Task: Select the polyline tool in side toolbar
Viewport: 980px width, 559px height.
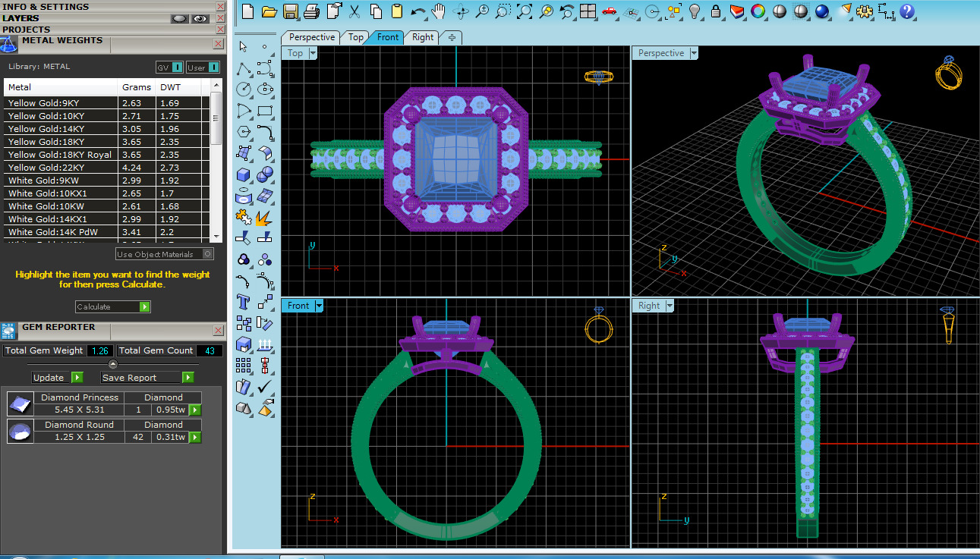Action: coord(244,68)
